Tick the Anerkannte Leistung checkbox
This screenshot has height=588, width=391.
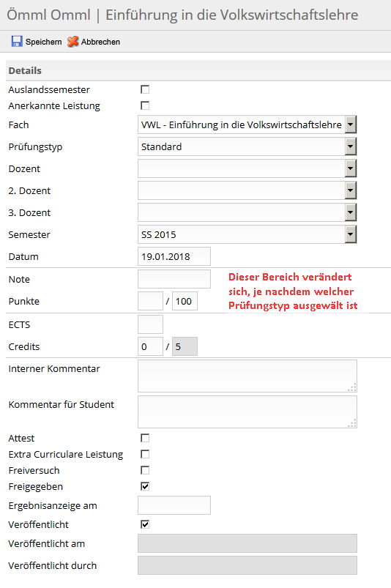click(145, 105)
